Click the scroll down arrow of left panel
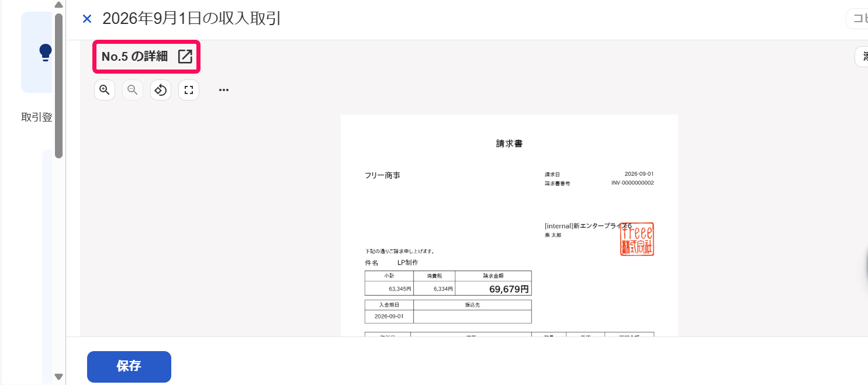Image resolution: width=868 pixels, height=385 pixels. 58,377
